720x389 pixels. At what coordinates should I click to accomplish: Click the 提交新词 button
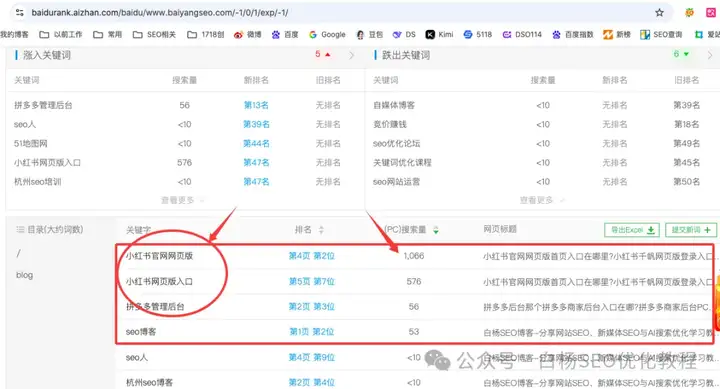691,230
